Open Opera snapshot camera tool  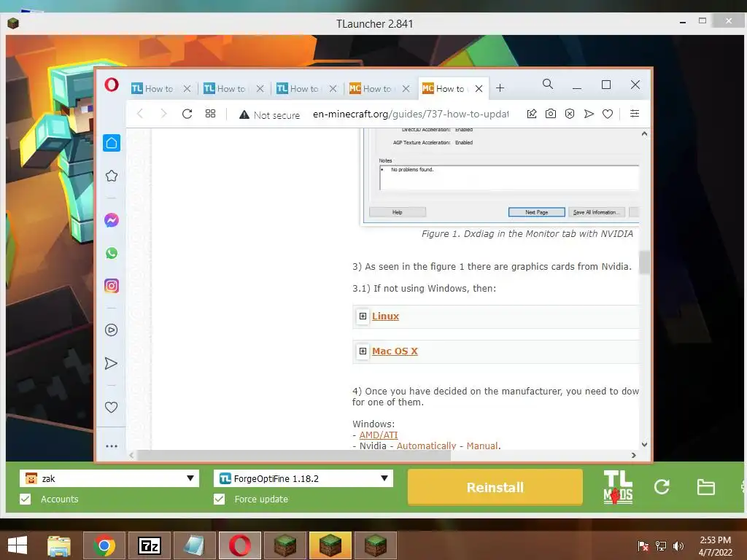point(550,113)
